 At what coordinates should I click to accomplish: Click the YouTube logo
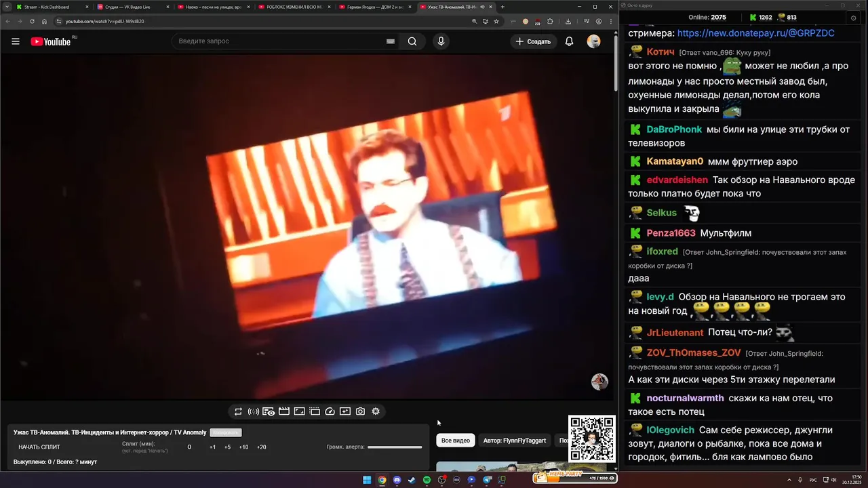point(50,41)
